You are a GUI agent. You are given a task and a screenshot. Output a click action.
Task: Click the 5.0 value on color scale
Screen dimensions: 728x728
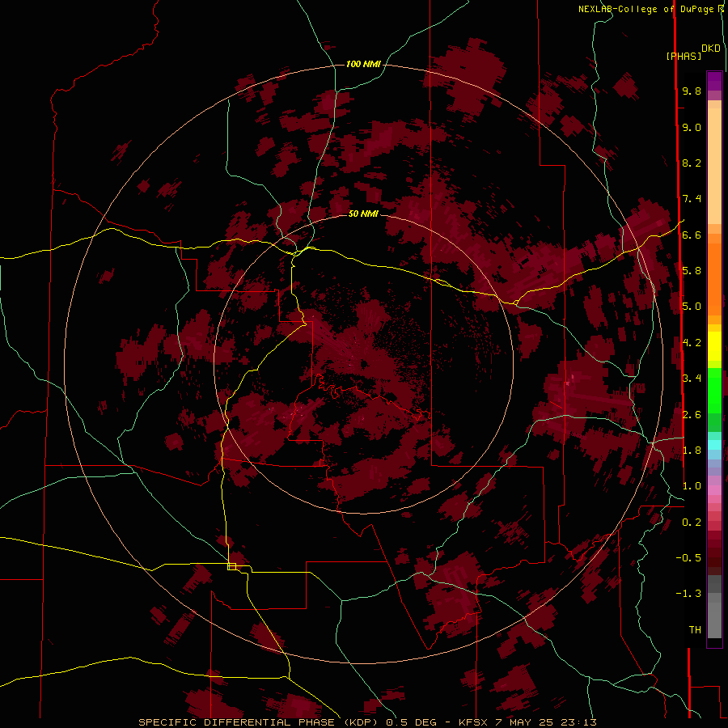[x=692, y=307]
